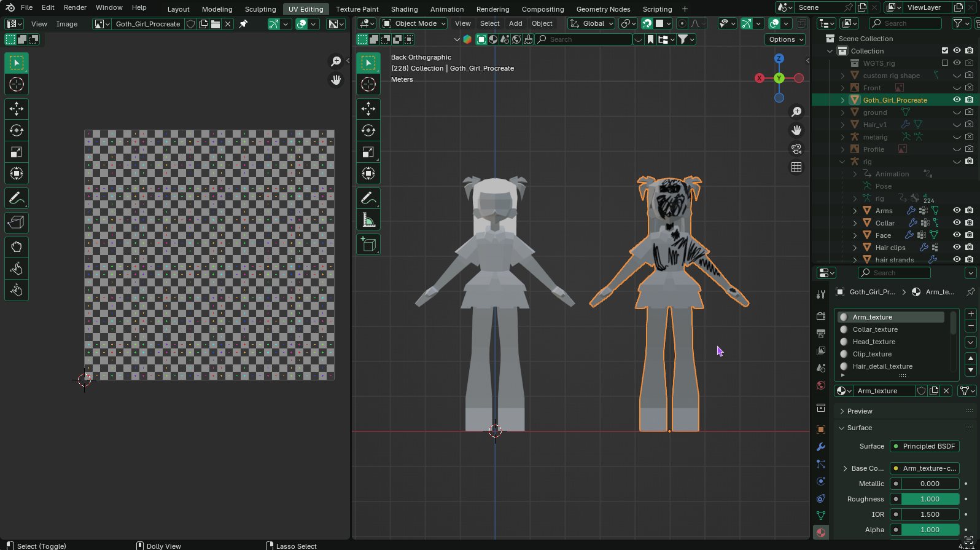The height and width of the screenshot is (550, 980).
Task: Hide Goth_Girl_Procreate in the viewport
Action: click(957, 100)
